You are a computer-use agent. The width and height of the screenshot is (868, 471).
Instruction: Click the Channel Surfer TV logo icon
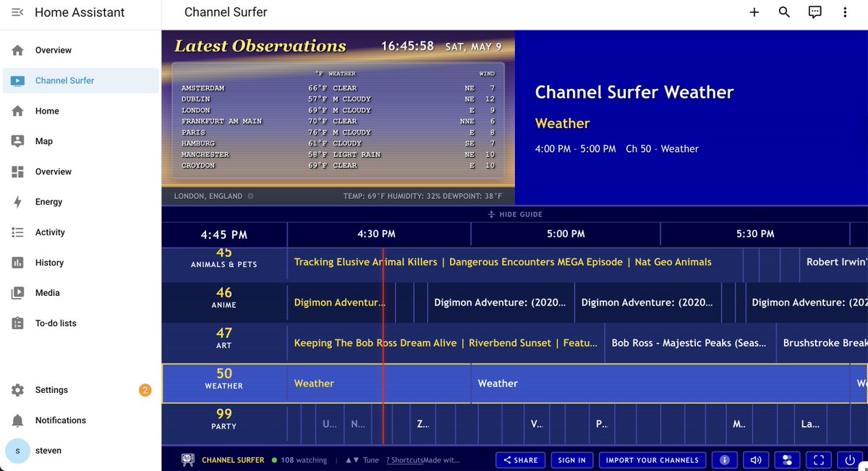point(187,459)
